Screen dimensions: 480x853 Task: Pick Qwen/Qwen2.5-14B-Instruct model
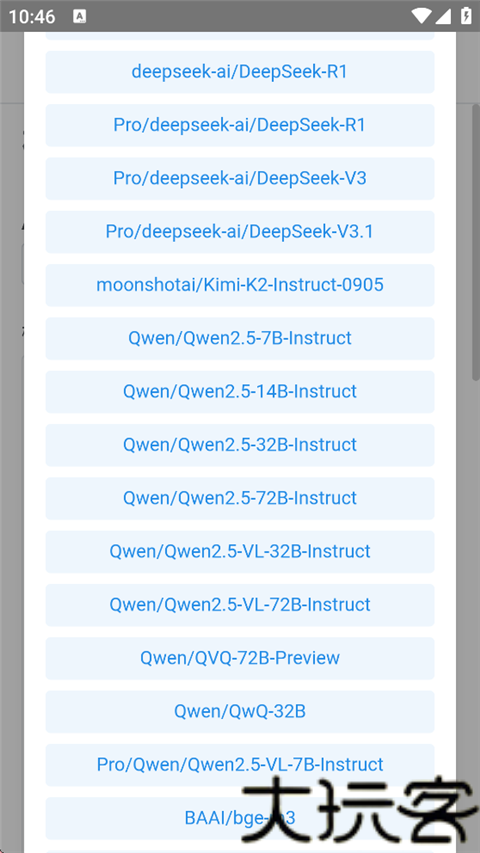[x=239, y=392]
